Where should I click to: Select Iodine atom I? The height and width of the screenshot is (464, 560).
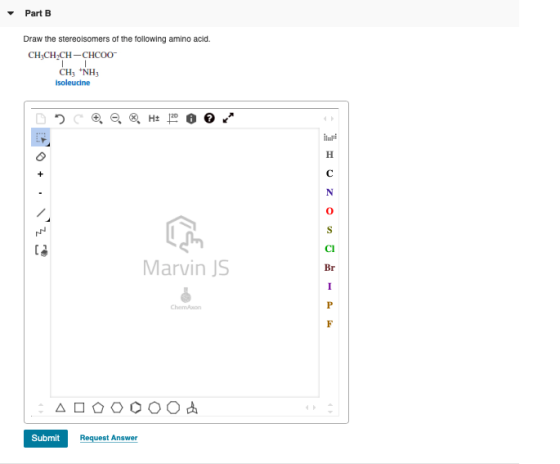pyautogui.click(x=330, y=286)
